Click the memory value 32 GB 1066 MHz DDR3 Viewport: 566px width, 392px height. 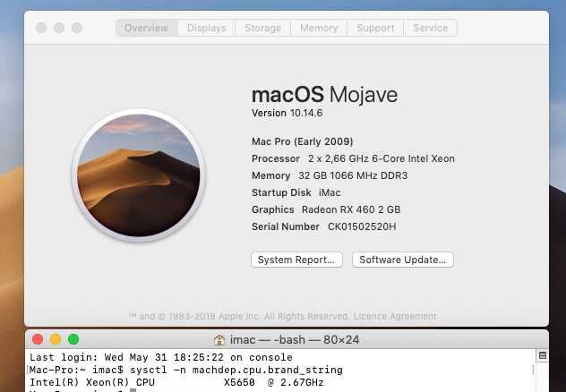353,175
